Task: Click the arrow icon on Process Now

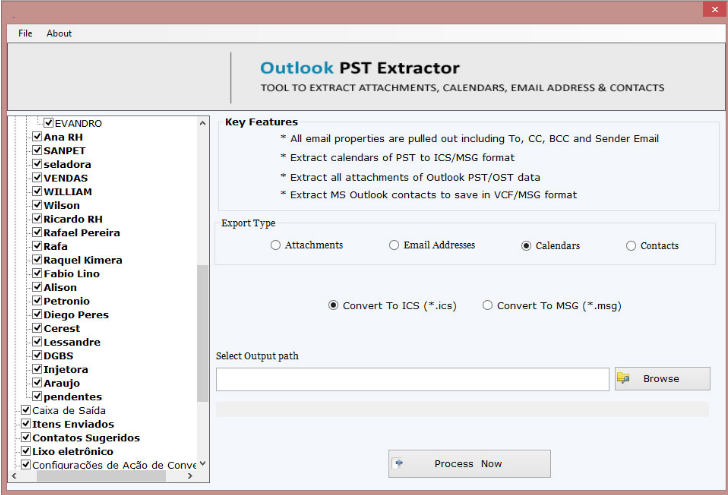Action: tap(398, 463)
